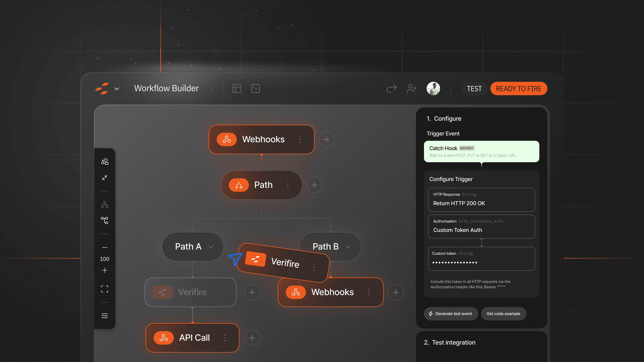
Task: Open options on the lower Webhooks node
Action: click(x=369, y=292)
